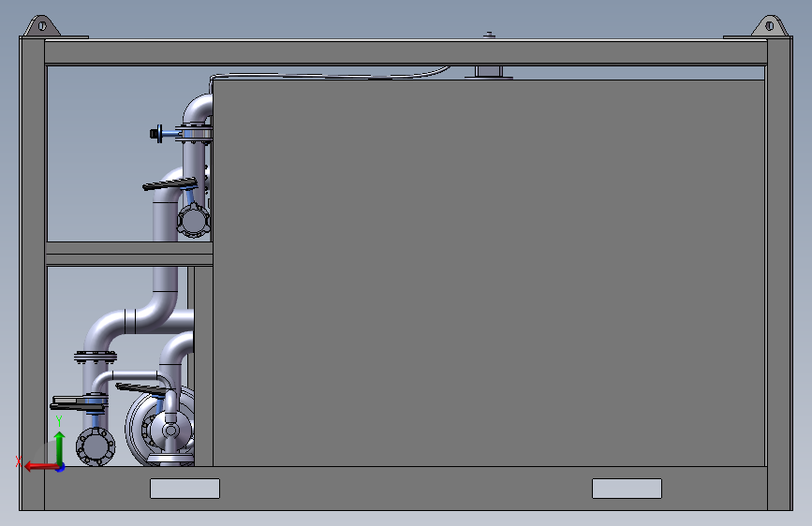Select the horizontal pipe flange above lower valve

(x=96, y=358)
